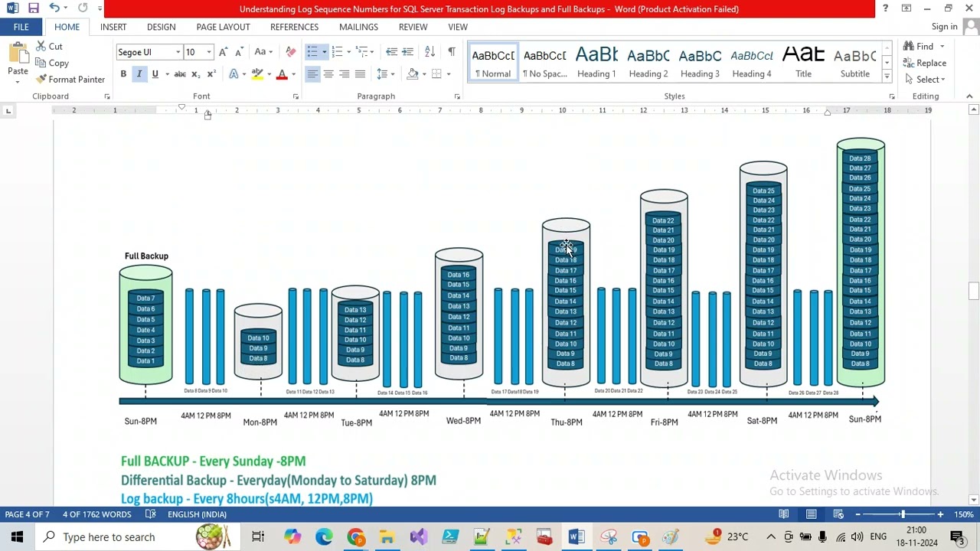The height and width of the screenshot is (551, 980).
Task: Switch to Web Layout view in status bar
Action: coord(838,514)
